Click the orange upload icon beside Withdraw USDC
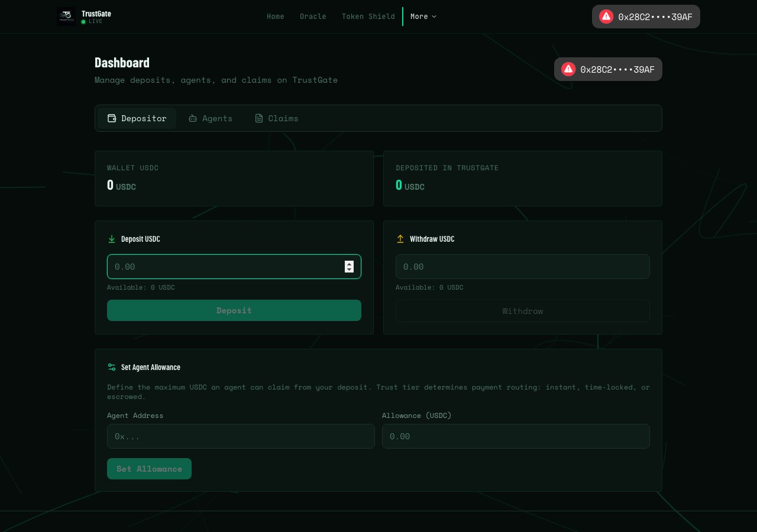The image size is (757, 532). point(400,239)
